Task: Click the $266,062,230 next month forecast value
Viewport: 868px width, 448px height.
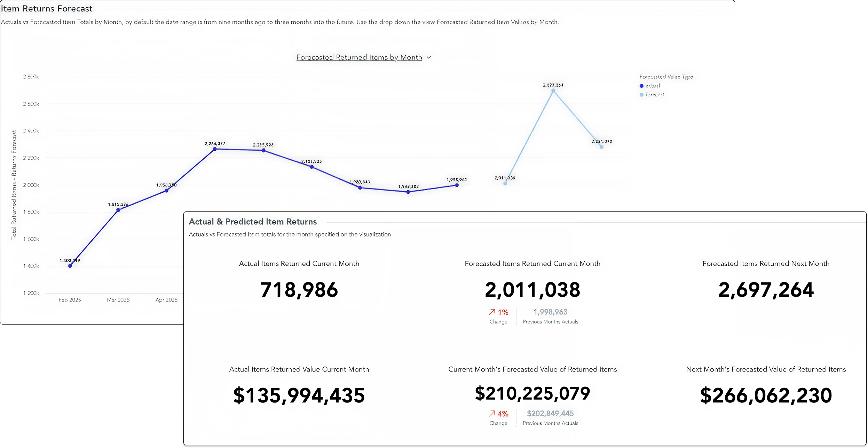Action: tap(766, 395)
